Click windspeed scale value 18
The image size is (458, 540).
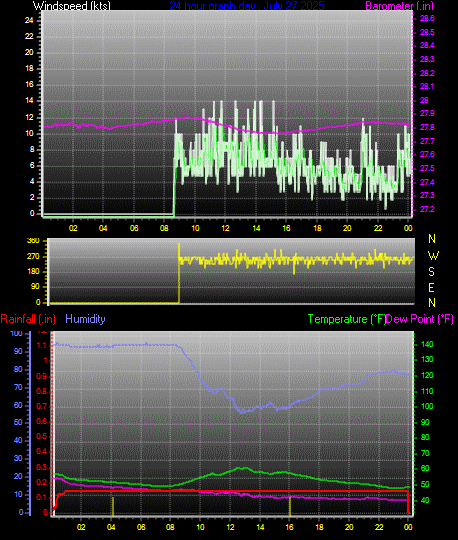[29, 69]
